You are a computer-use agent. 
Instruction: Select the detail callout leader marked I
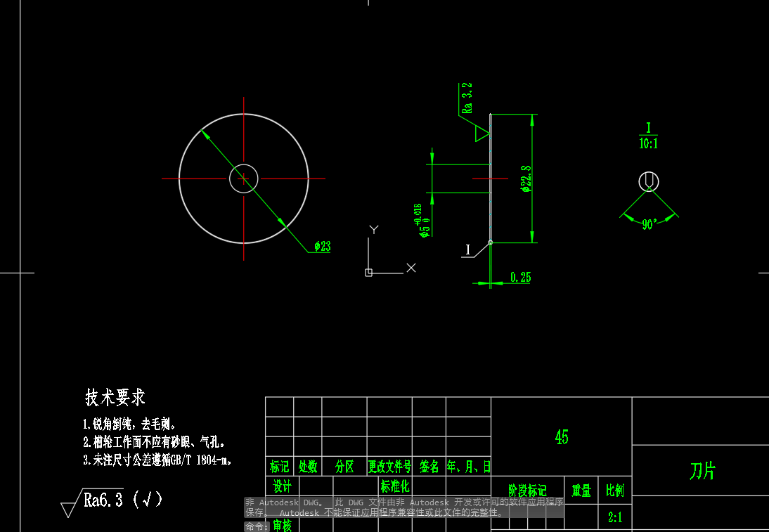pos(470,248)
